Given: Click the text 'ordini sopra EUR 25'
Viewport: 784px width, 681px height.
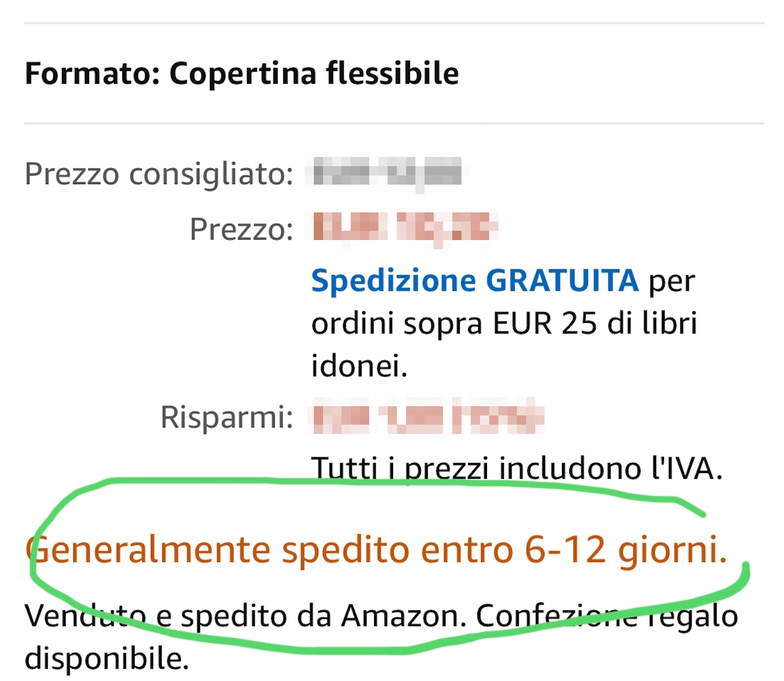Looking at the screenshot, I should [x=453, y=324].
